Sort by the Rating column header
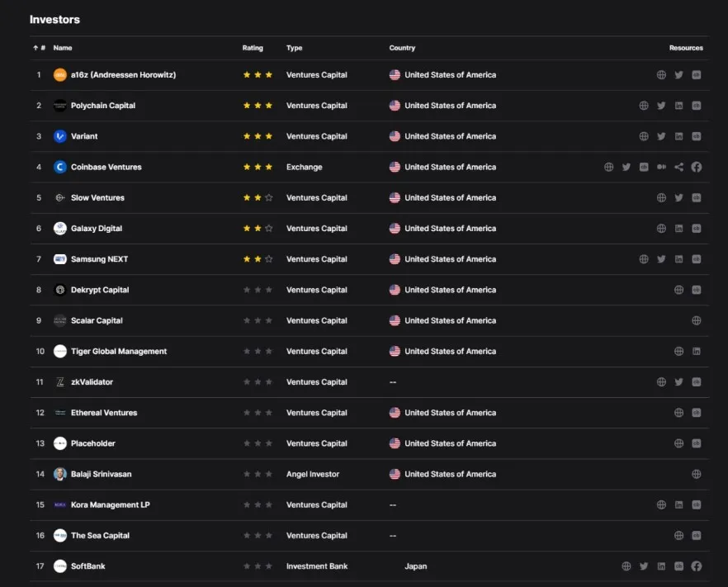Viewport: 728px width, 587px height. coord(253,48)
